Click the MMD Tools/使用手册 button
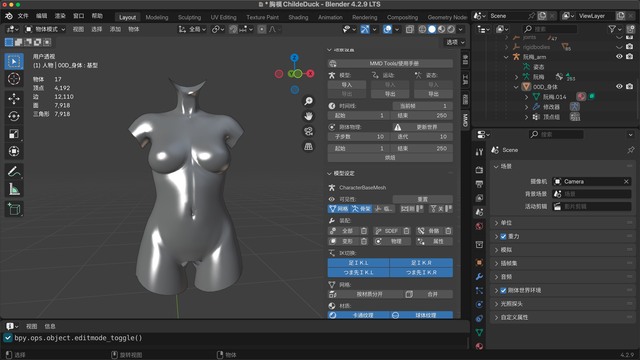This screenshot has height=360, width=640. click(x=390, y=64)
